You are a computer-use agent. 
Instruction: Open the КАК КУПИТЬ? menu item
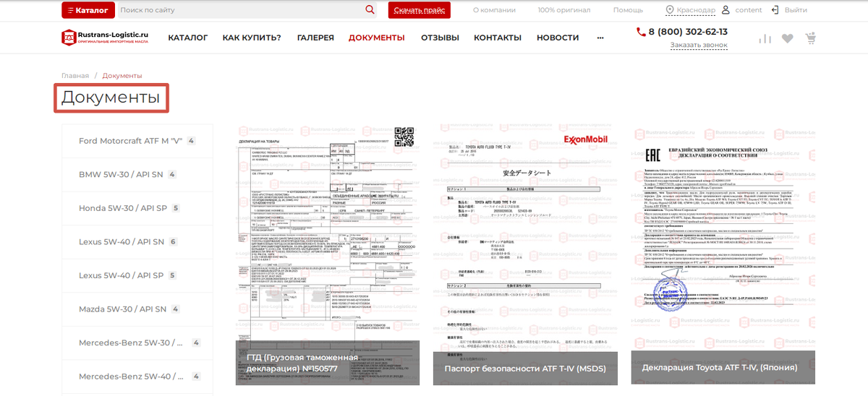[252, 38]
